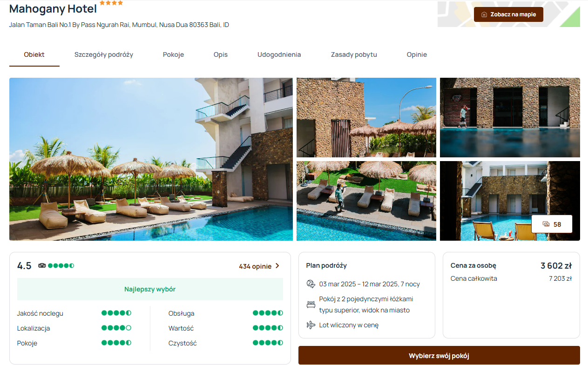Click the TripAdvisor owl logo icon
The image size is (588, 365).
coord(42,266)
